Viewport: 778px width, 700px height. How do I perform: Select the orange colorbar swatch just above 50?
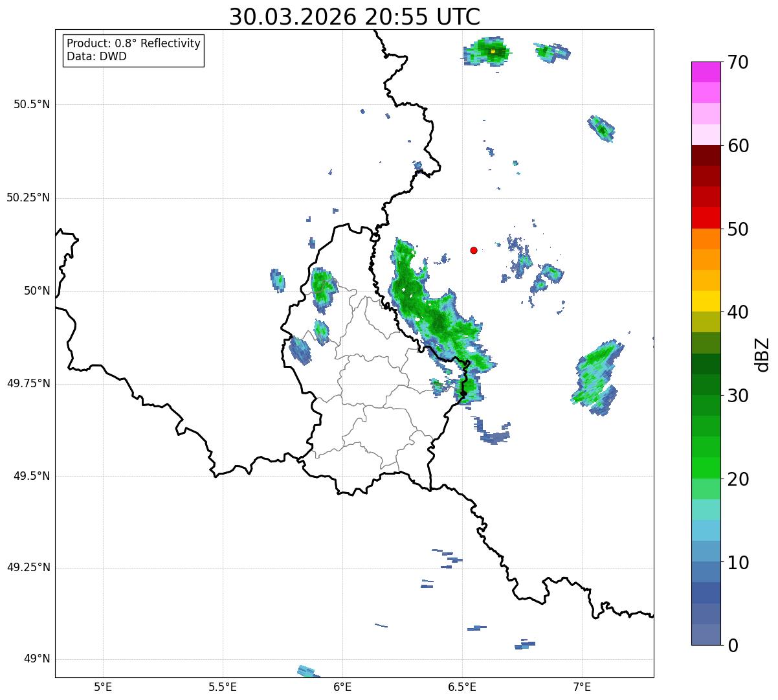point(706,239)
